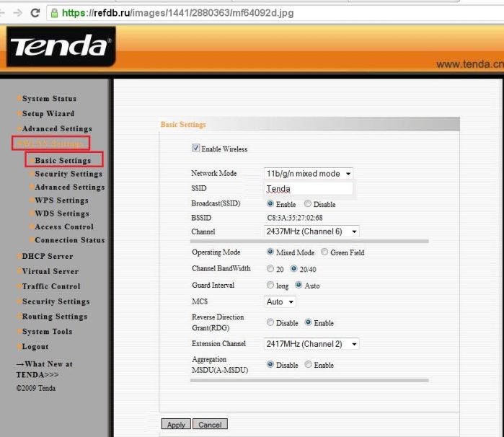Open Virtual Server menu
The height and width of the screenshot is (437, 504).
click(x=50, y=271)
